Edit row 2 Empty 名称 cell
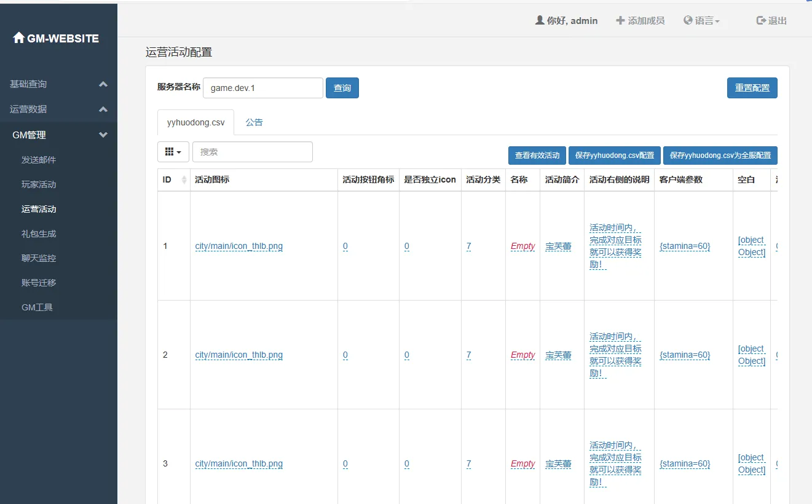812x504 pixels. 523,355
